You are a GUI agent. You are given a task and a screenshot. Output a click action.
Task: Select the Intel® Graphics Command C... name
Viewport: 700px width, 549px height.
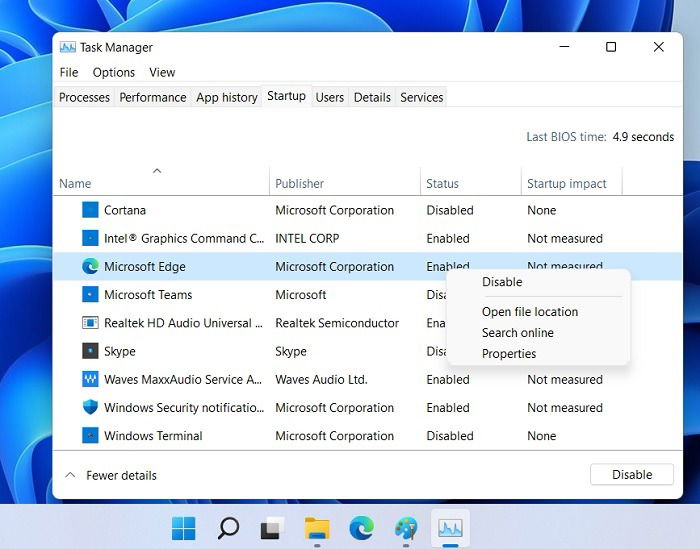click(x=184, y=238)
